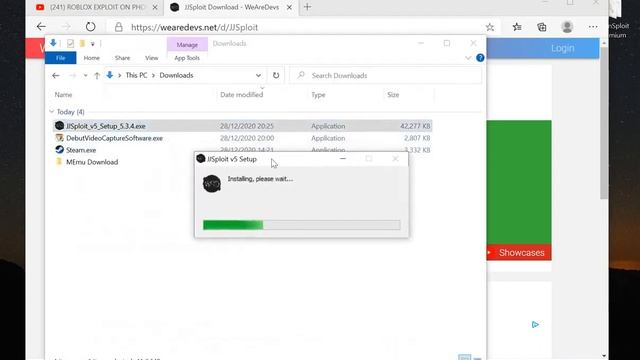Refresh the Downloads folder
640x360 pixels.
(x=276, y=76)
